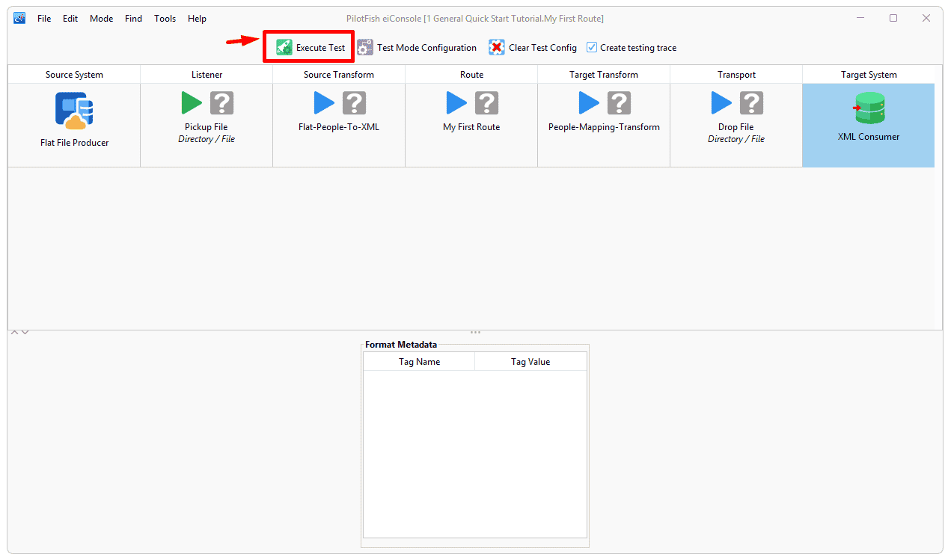Toggle Create testing trace checkbox
Image resolution: width=945 pixels, height=560 pixels.
coord(592,47)
